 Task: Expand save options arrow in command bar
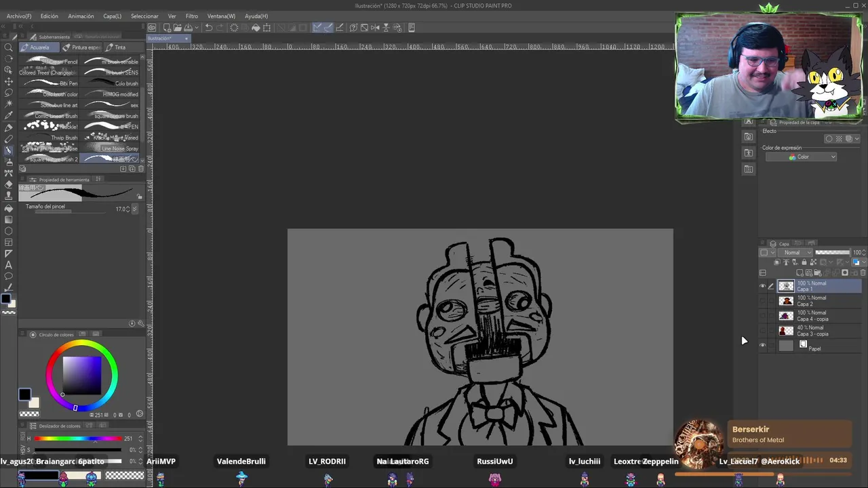pos(197,28)
